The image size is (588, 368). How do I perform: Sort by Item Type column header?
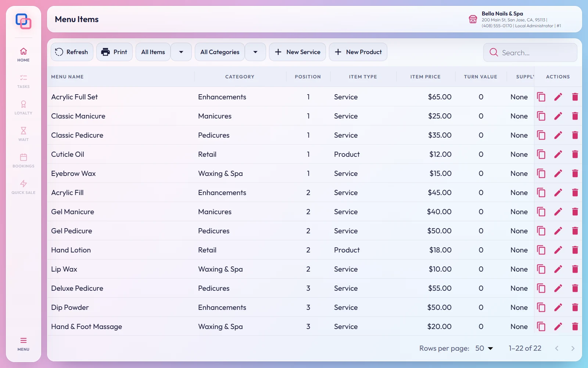pyautogui.click(x=363, y=77)
